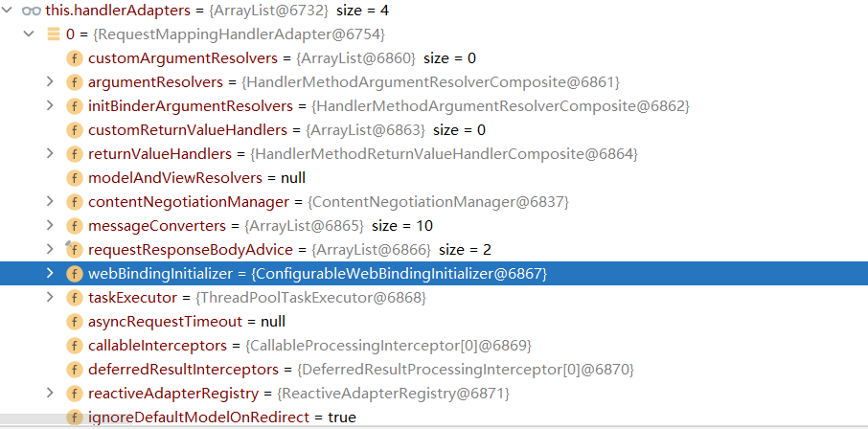Image resolution: width=868 pixels, height=429 pixels.
Task: Expand the selected webBindingInitializer row
Action: (x=50, y=274)
